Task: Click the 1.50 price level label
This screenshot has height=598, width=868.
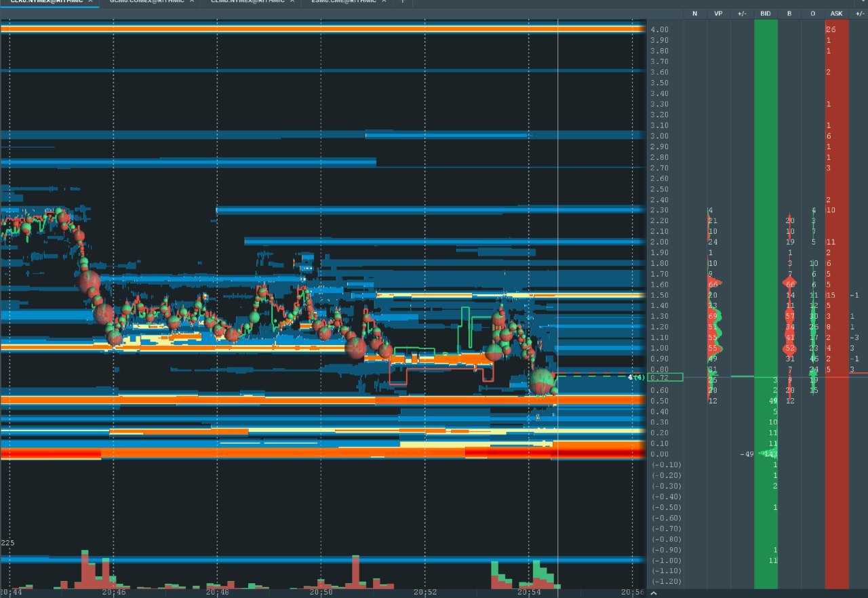Action: click(659, 295)
